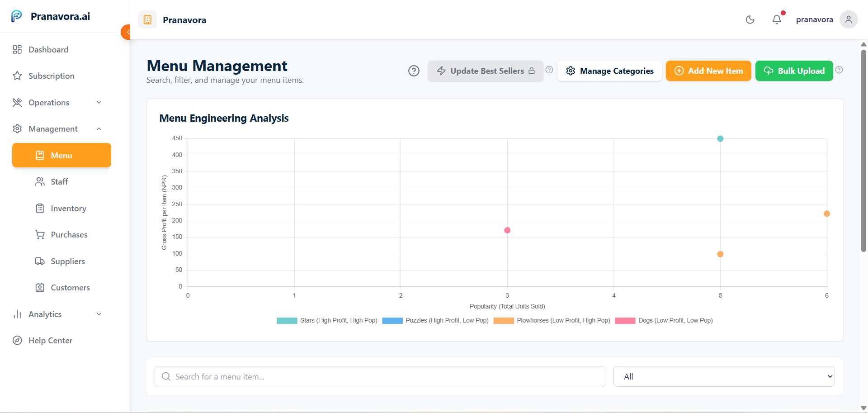Click the info icon beside Update Best Sellers
Image resolution: width=868 pixels, height=413 pixels.
(x=549, y=70)
